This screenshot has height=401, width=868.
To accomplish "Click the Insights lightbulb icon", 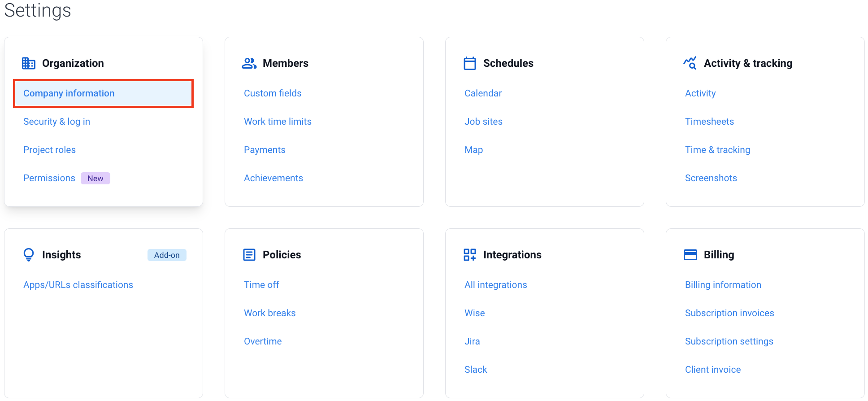I will pyautogui.click(x=29, y=255).
